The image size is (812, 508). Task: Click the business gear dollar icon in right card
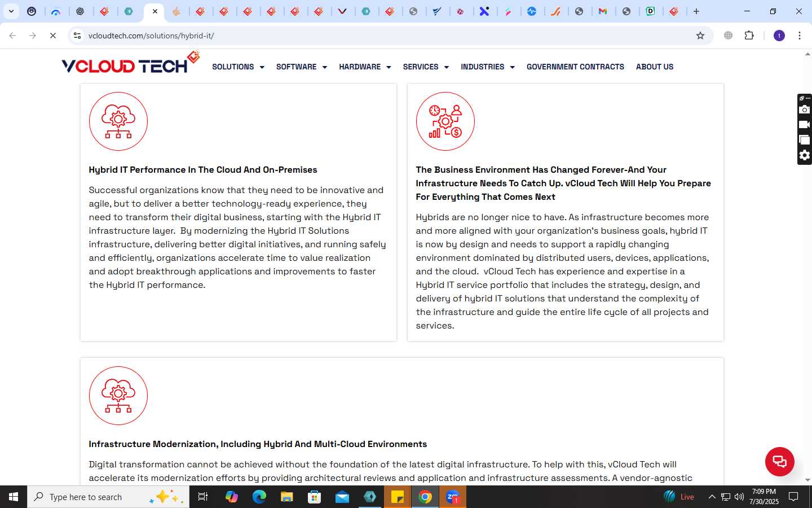445,121
